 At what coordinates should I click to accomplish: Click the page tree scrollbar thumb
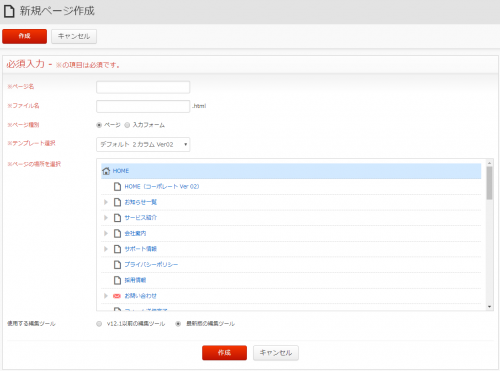tap(489, 183)
